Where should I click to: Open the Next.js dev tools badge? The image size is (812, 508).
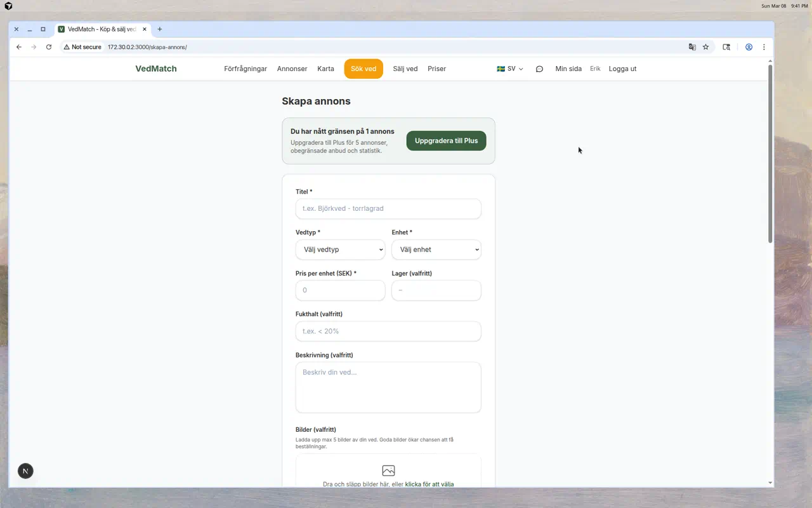coord(25,471)
